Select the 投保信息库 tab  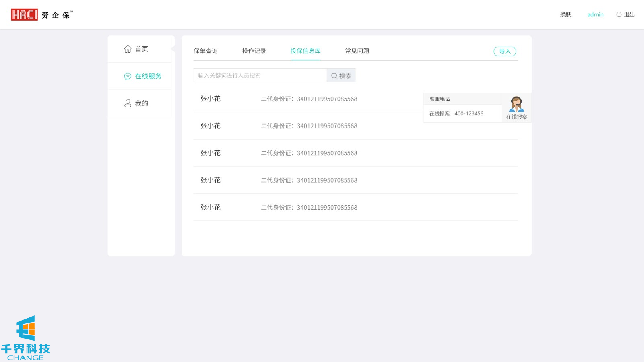[305, 51]
